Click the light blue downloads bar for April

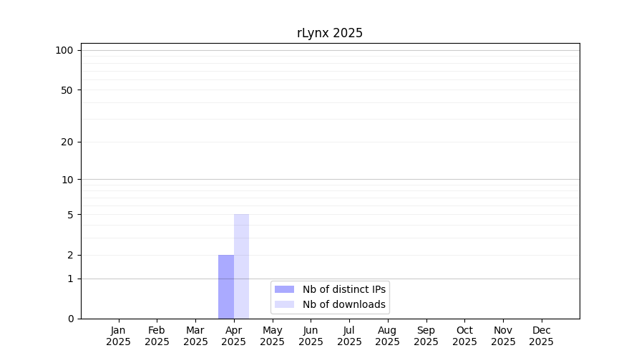click(x=241, y=266)
